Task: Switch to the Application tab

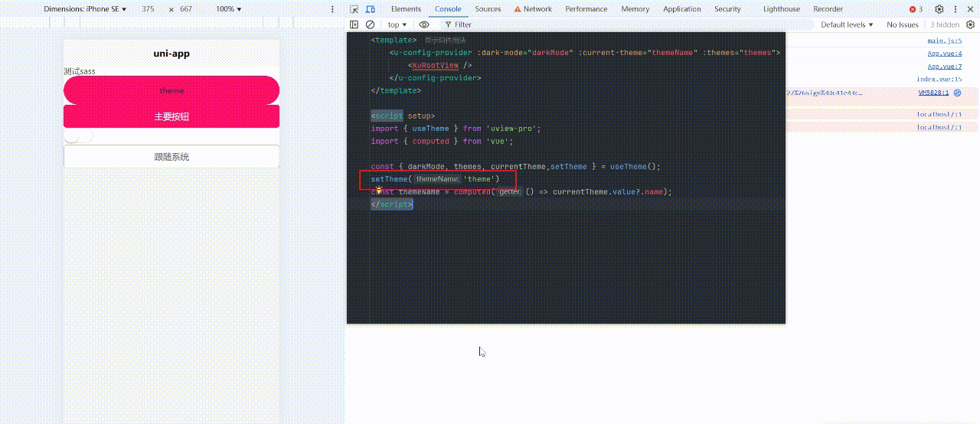Action: point(682,9)
